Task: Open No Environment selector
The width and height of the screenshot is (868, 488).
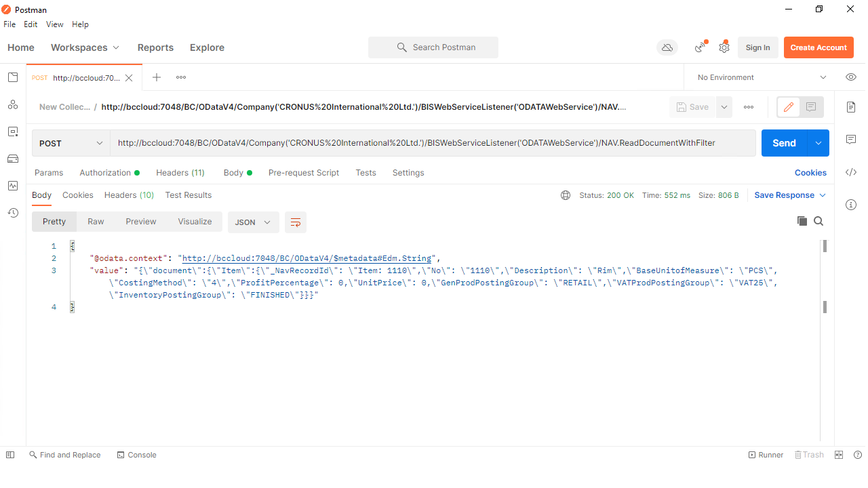Action: pos(762,77)
